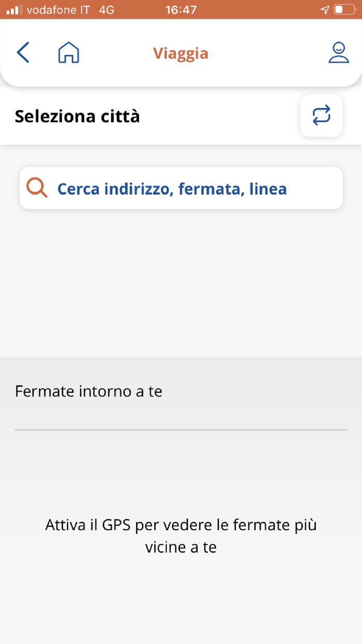The height and width of the screenshot is (644, 362).
Task: Click the orange magnifier search icon
Action: 37,188
